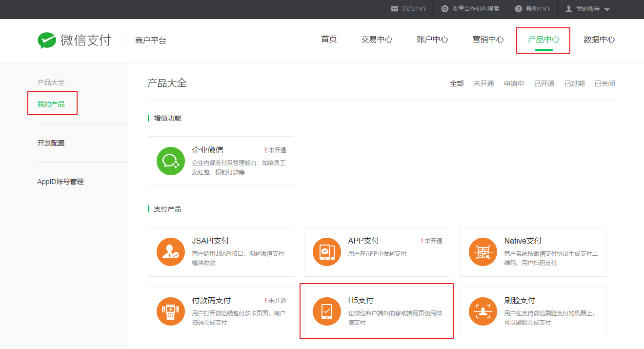Image resolution: width=644 pixels, height=349 pixels.
Task: Filter products by 已过期
Action: (x=575, y=83)
